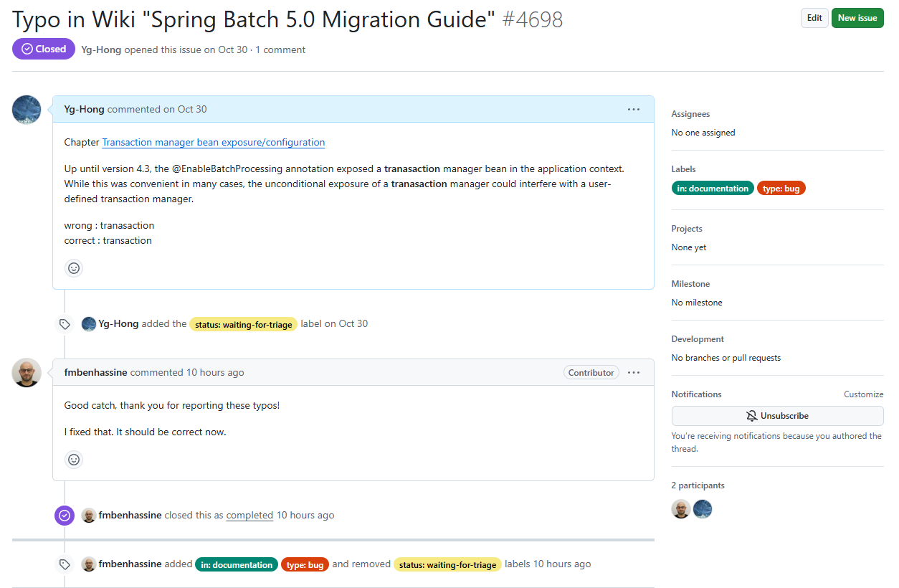Click 'No milestone' text
Screen dimensions: 899x588
tap(697, 303)
